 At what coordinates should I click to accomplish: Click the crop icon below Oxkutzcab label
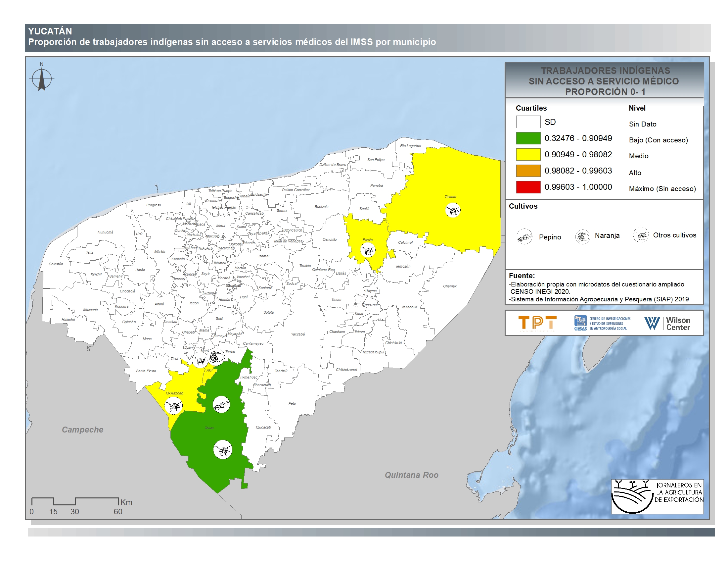173,406
